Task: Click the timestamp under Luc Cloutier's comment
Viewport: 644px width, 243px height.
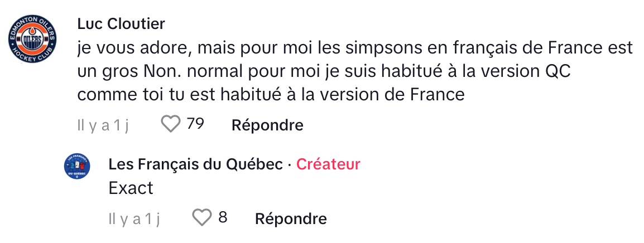Action: tap(103, 125)
